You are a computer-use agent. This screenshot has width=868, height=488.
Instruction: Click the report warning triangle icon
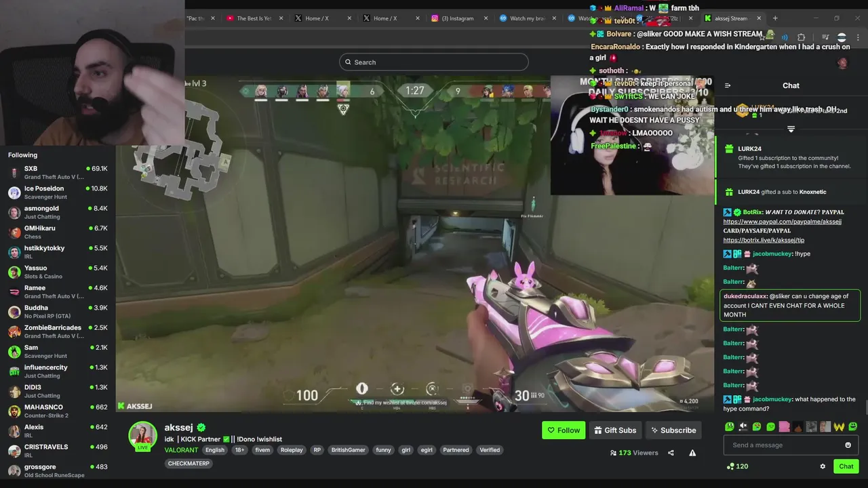pyautogui.click(x=692, y=453)
